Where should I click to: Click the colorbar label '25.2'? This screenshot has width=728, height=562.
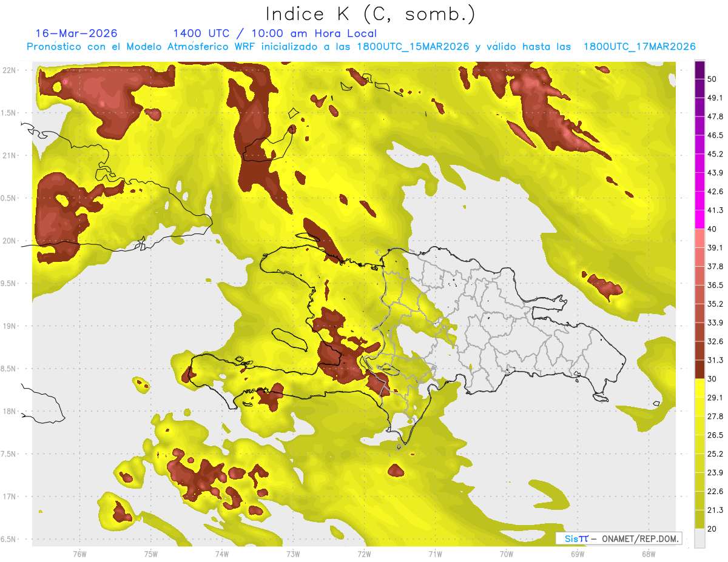click(715, 454)
